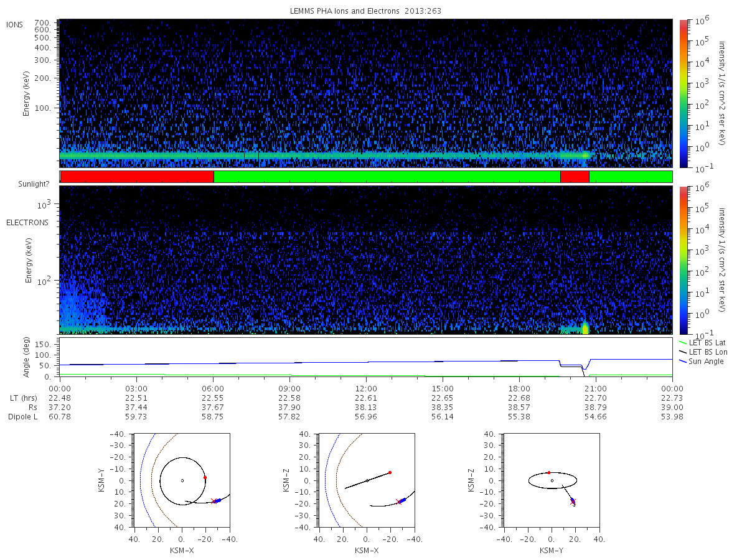
Task: Click the red X marker in KSM-X/KSM-Y plot
Action: (214, 501)
